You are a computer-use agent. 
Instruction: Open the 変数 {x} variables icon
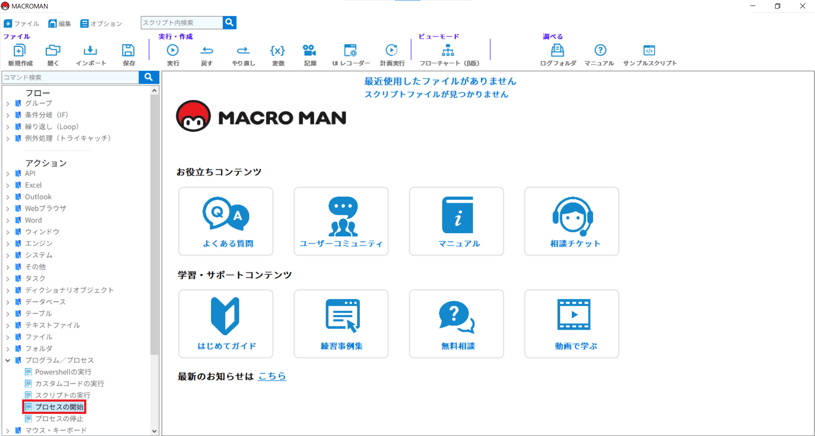pyautogui.click(x=278, y=50)
